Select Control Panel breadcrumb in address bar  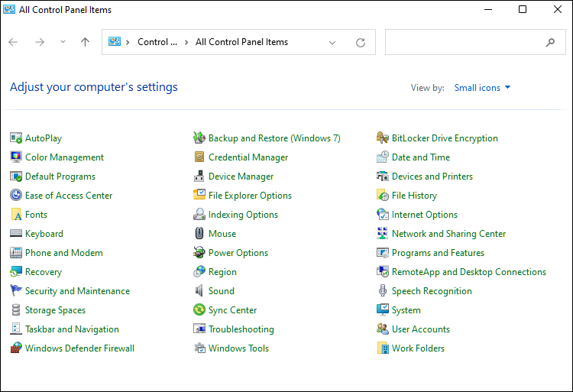point(157,43)
